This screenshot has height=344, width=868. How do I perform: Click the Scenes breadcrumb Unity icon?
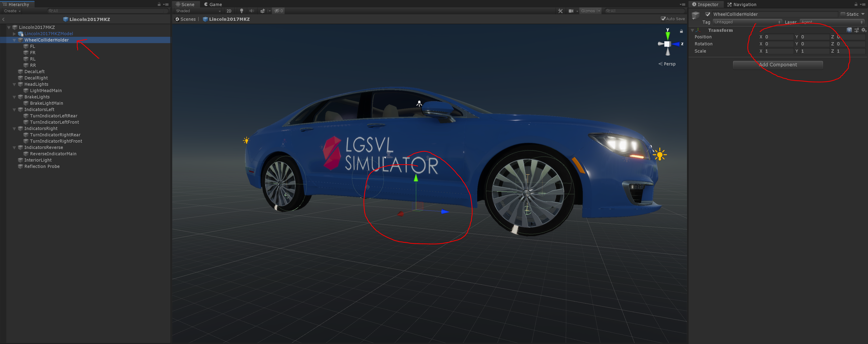point(177,19)
